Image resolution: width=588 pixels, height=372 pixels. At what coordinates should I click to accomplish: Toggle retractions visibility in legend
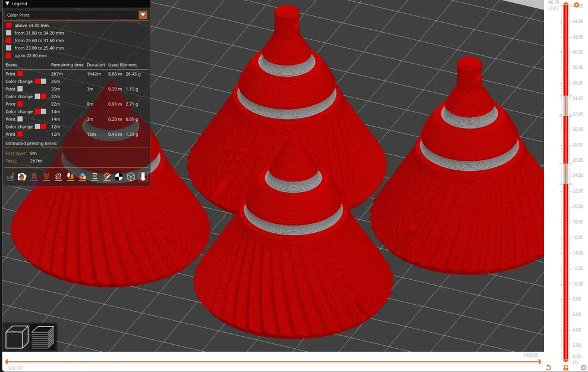click(34, 176)
